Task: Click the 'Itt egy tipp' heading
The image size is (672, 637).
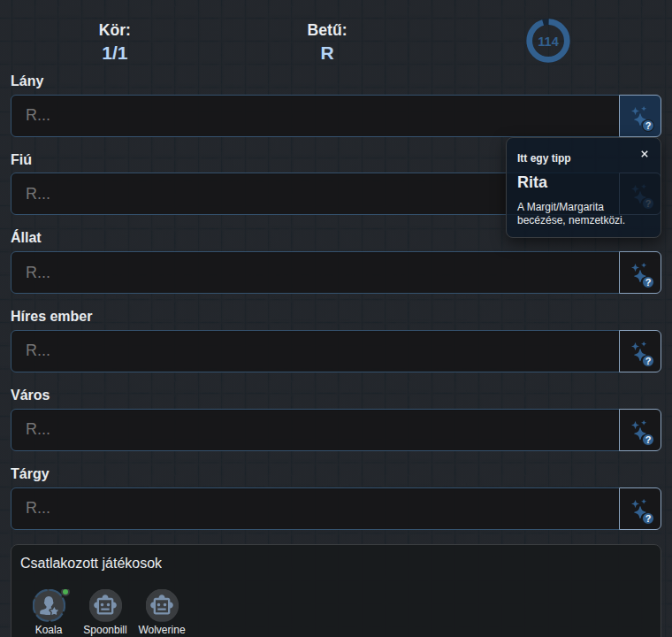Action: point(544,158)
